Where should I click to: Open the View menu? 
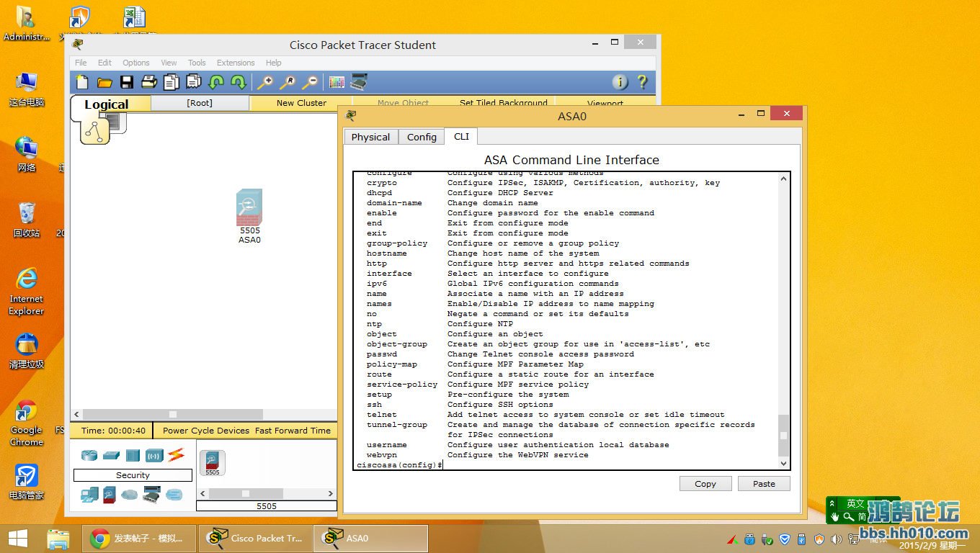tap(169, 63)
